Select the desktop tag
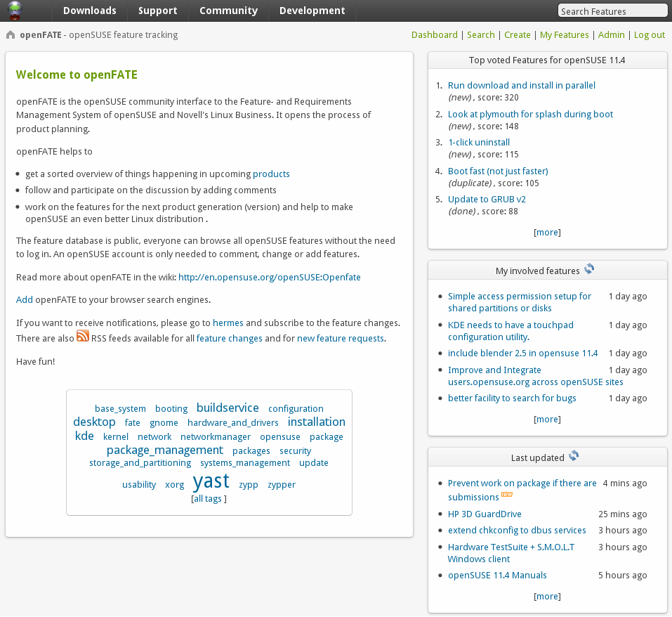This screenshot has width=672, height=617. pos(94,422)
